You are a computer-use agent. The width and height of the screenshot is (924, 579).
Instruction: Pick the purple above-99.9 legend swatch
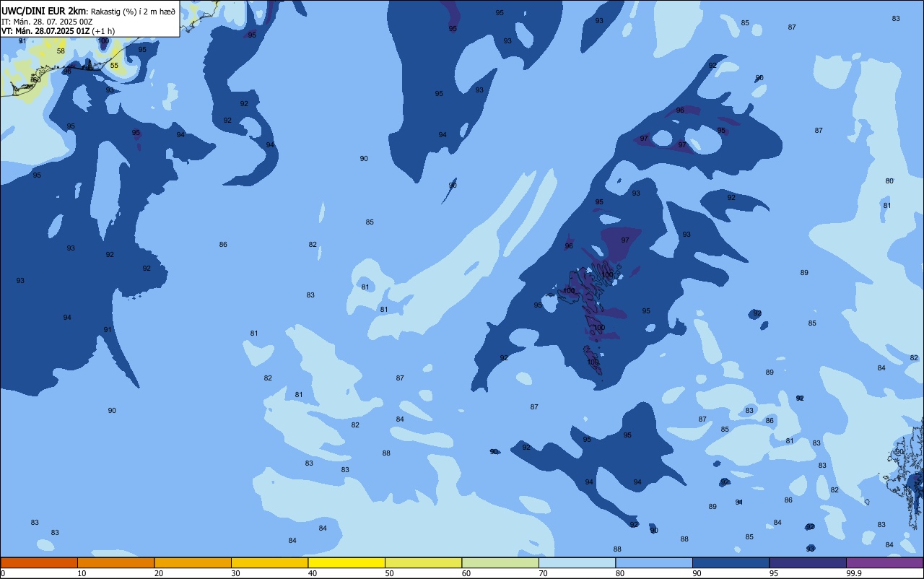884,562
